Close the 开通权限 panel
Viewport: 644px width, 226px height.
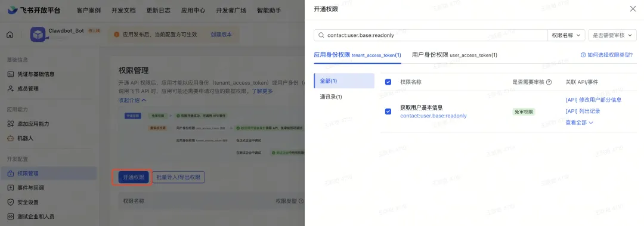click(633, 8)
